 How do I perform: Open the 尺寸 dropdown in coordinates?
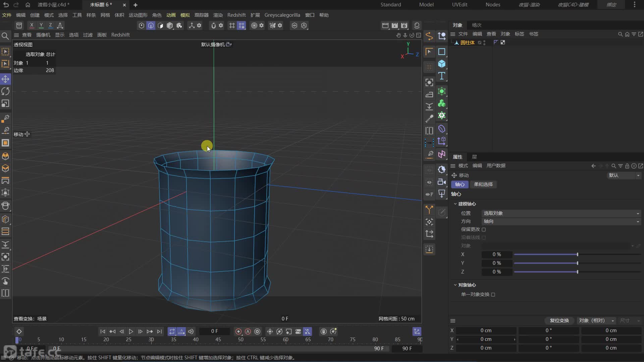click(630, 320)
